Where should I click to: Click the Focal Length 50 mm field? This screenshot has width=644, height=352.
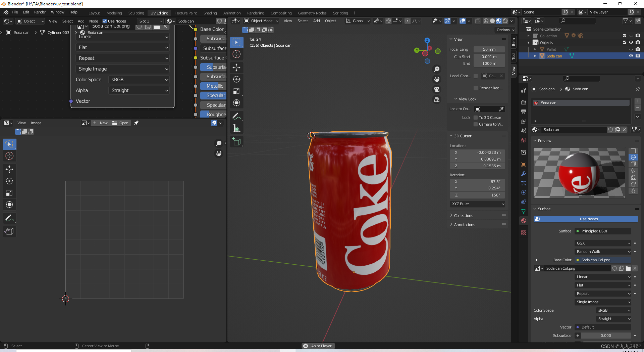tap(489, 49)
